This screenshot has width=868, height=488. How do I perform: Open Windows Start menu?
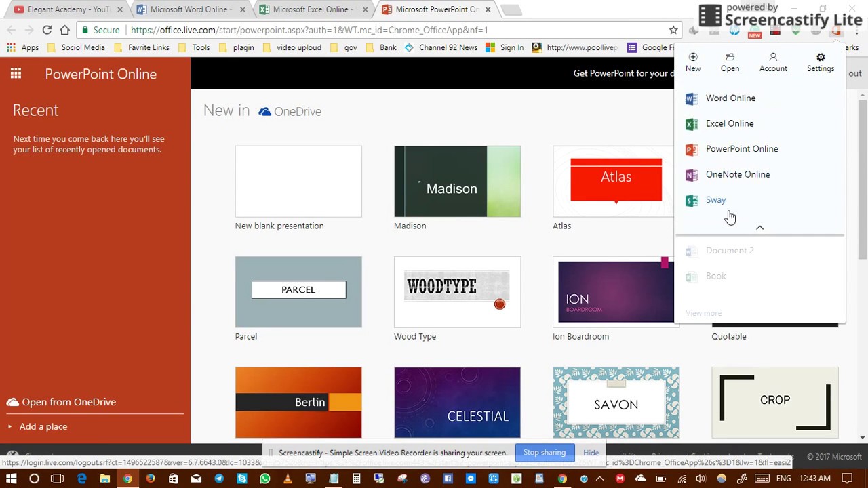pyautogui.click(x=11, y=479)
